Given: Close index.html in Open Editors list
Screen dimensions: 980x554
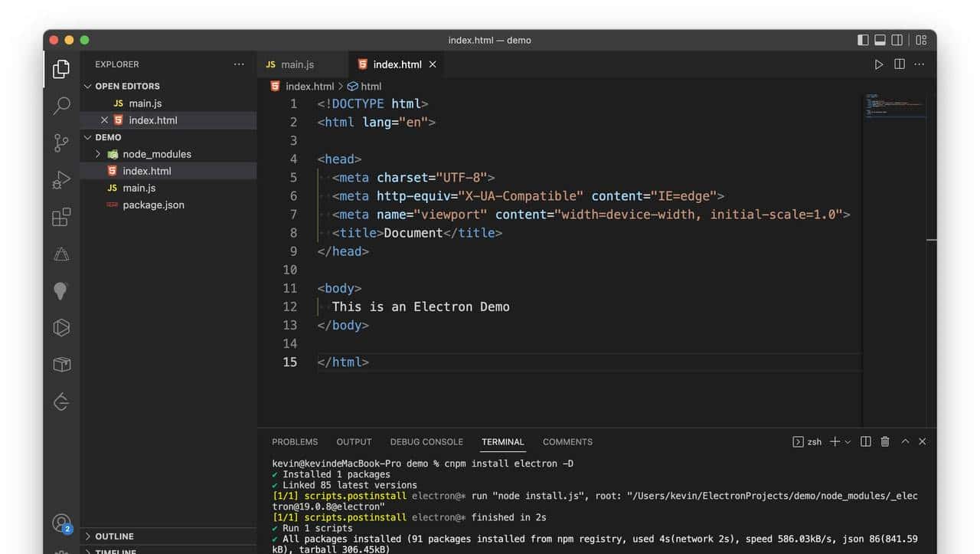Looking at the screenshot, I should pos(104,120).
